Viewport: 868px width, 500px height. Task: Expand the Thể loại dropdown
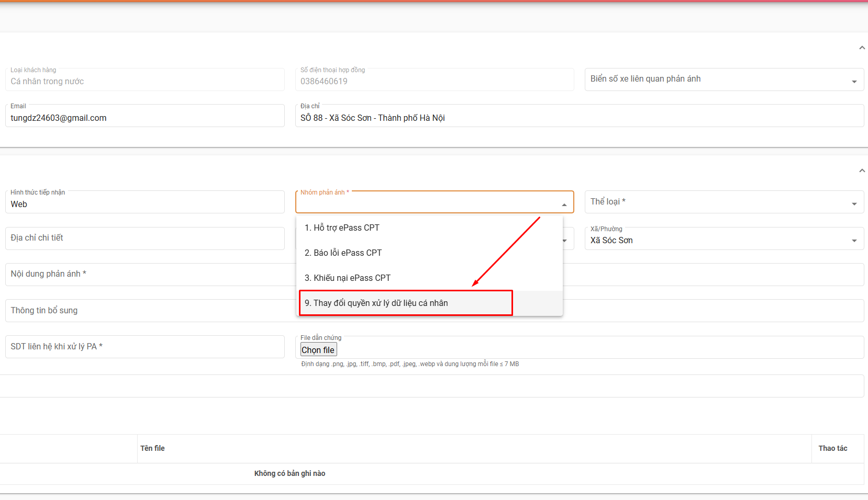pos(854,204)
